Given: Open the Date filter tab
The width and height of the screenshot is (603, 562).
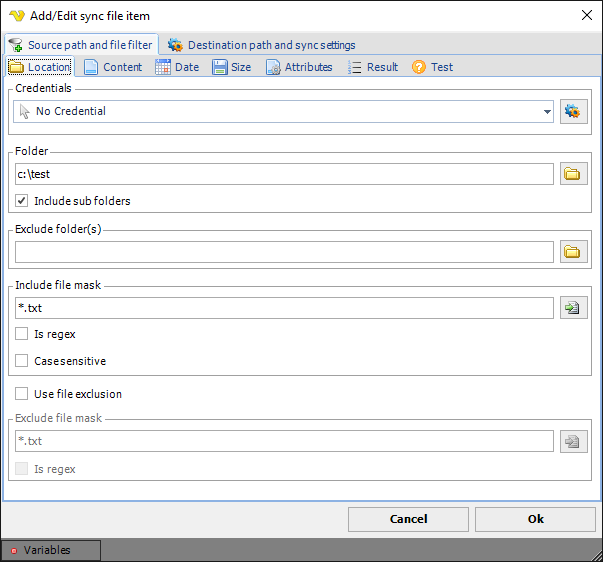Looking at the screenshot, I should (177, 67).
